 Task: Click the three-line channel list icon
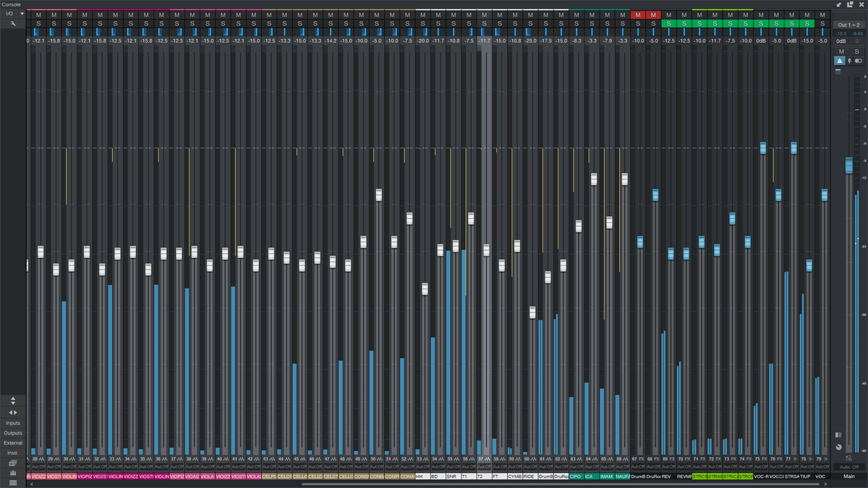[x=13, y=482]
